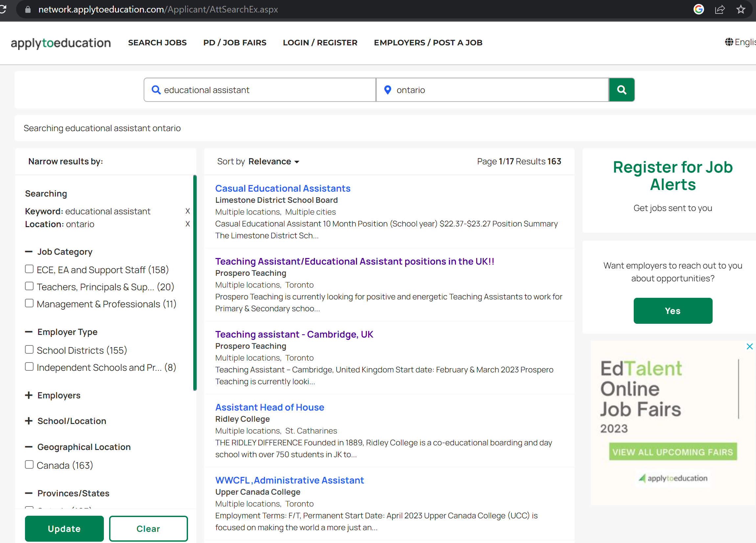Click the Update filters button
The width and height of the screenshot is (756, 543).
pos(64,528)
